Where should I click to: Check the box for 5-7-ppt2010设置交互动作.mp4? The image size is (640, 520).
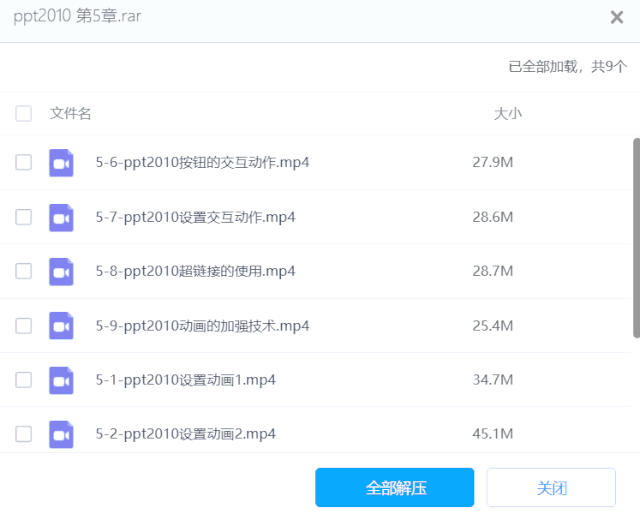24,217
